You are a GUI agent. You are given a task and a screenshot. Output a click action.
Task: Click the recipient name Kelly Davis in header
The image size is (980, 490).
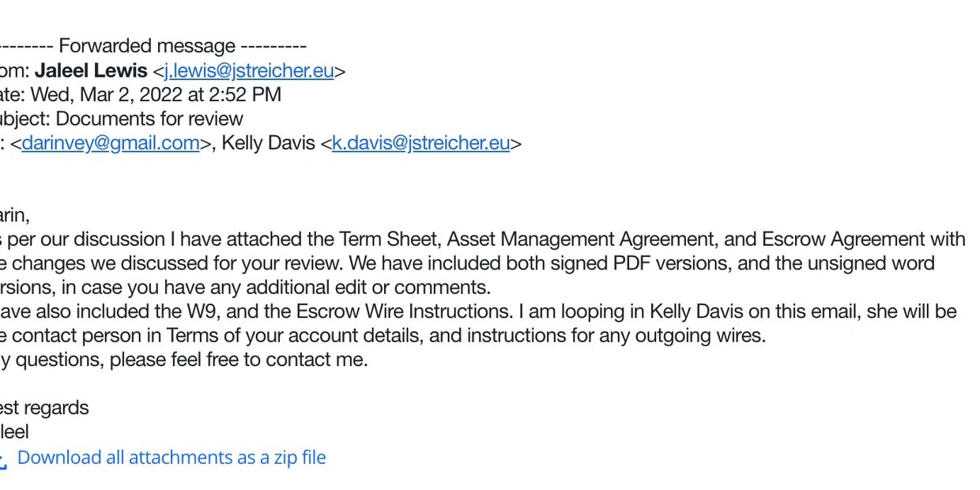coord(268,143)
